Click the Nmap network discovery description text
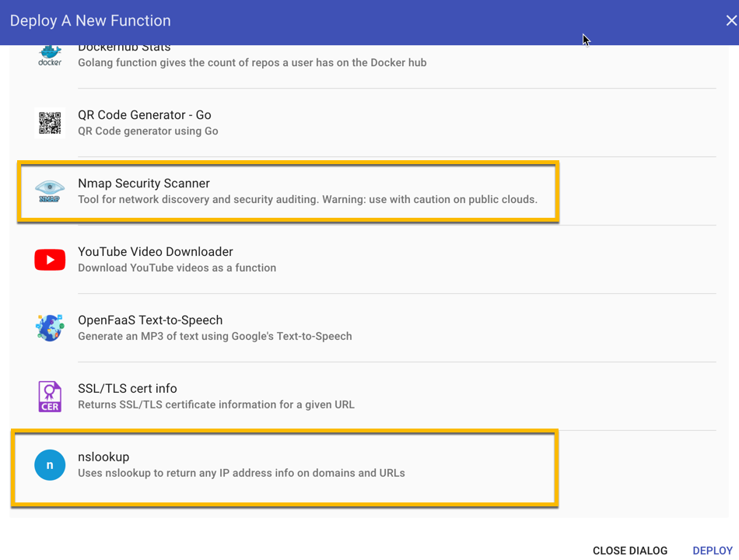Image resolution: width=739 pixels, height=560 pixels. tap(307, 200)
